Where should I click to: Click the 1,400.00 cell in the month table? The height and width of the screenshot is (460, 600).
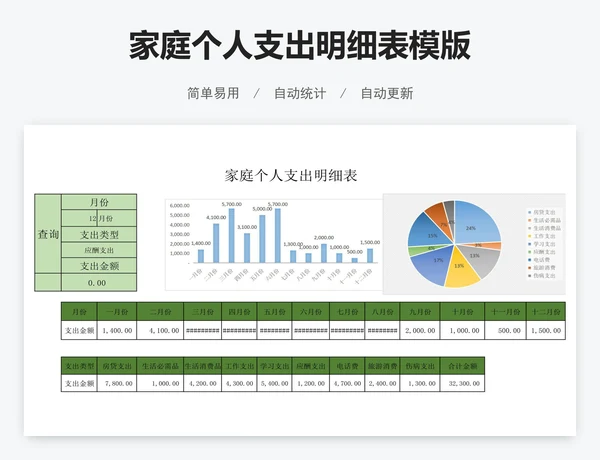click(117, 330)
